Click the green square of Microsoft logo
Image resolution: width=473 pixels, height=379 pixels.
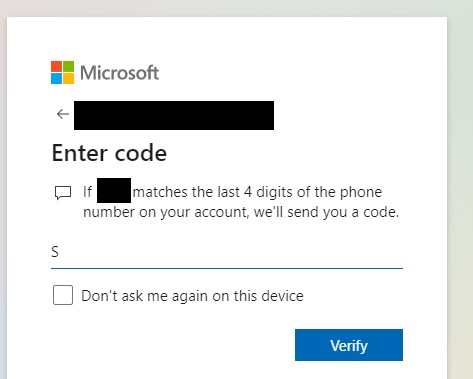coord(68,66)
